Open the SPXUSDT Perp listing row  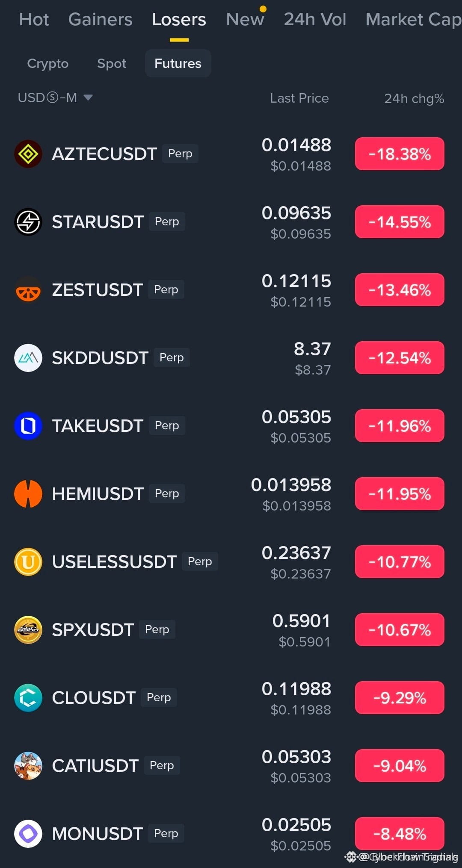click(231, 630)
